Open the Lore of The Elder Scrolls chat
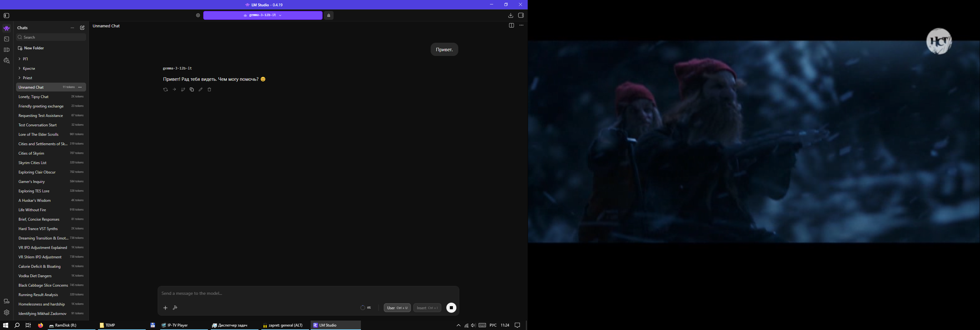980x330 pixels. click(51, 135)
